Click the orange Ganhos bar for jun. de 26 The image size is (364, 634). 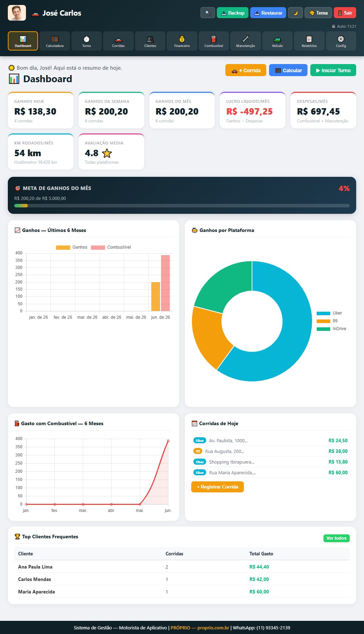[155, 297]
